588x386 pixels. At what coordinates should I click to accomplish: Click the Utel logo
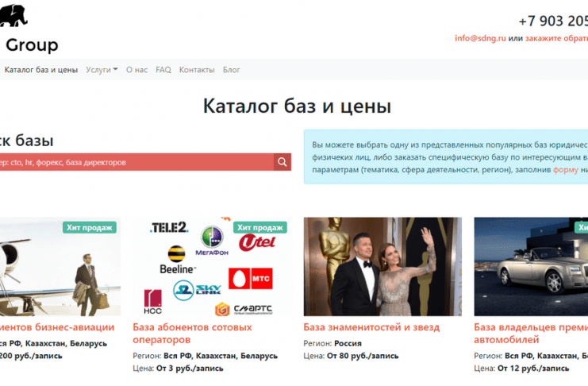tap(257, 242)
